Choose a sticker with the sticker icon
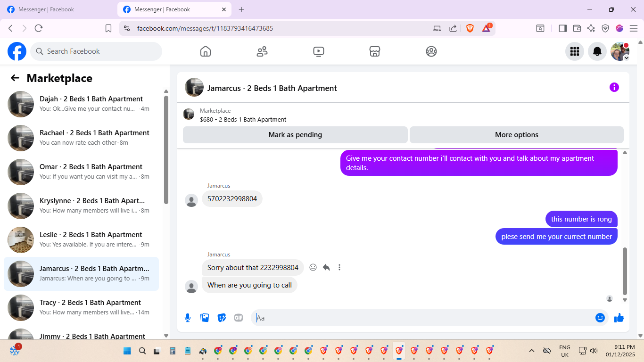644x362 pixels. coord(222,318)
